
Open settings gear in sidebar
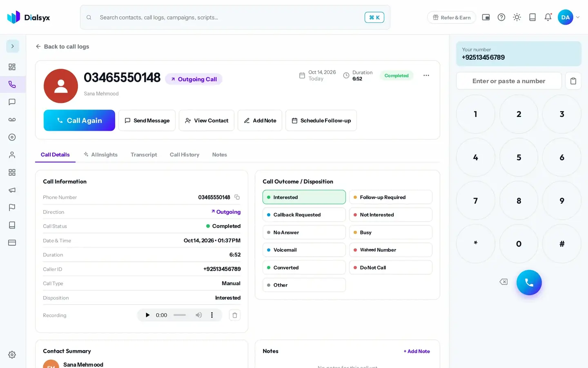click(12, 355)
